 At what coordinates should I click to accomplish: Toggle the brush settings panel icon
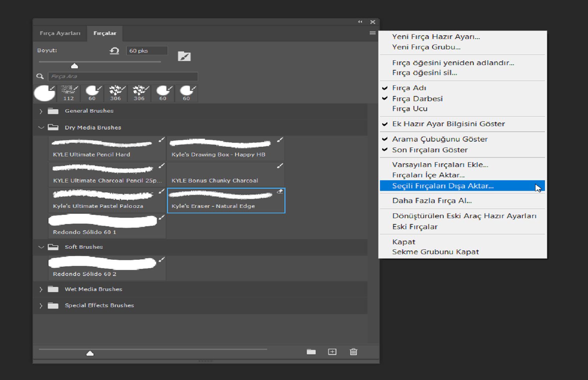coord(184,56)
